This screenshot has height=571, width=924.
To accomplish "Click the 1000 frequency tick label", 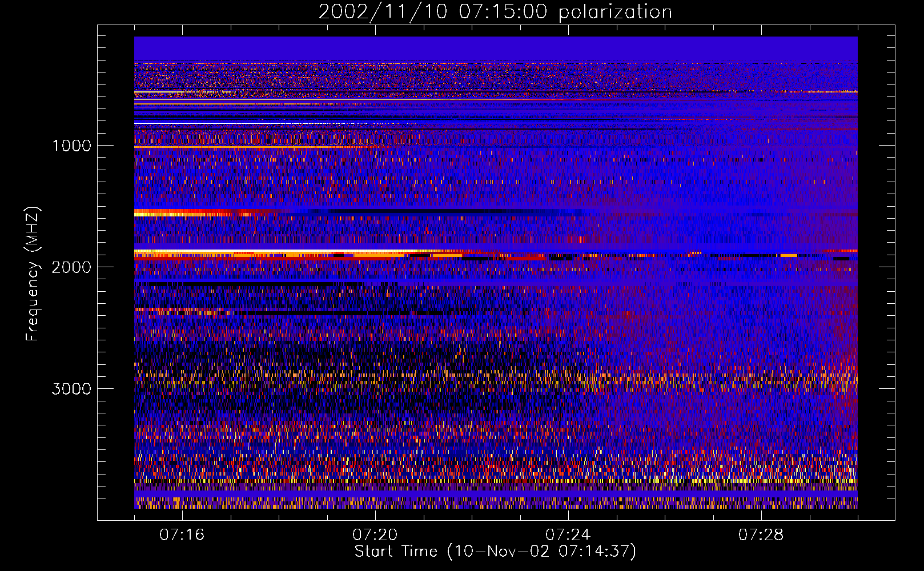I will 71,146.
